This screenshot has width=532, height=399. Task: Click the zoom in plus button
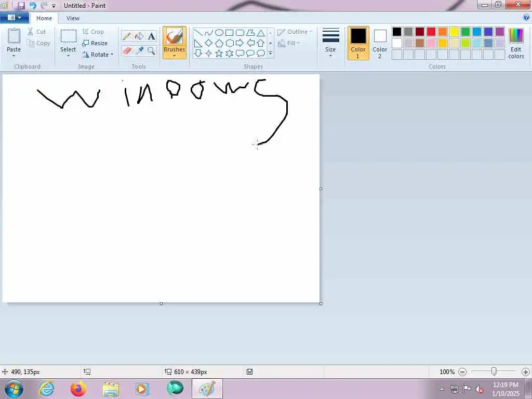coord(526,372)
